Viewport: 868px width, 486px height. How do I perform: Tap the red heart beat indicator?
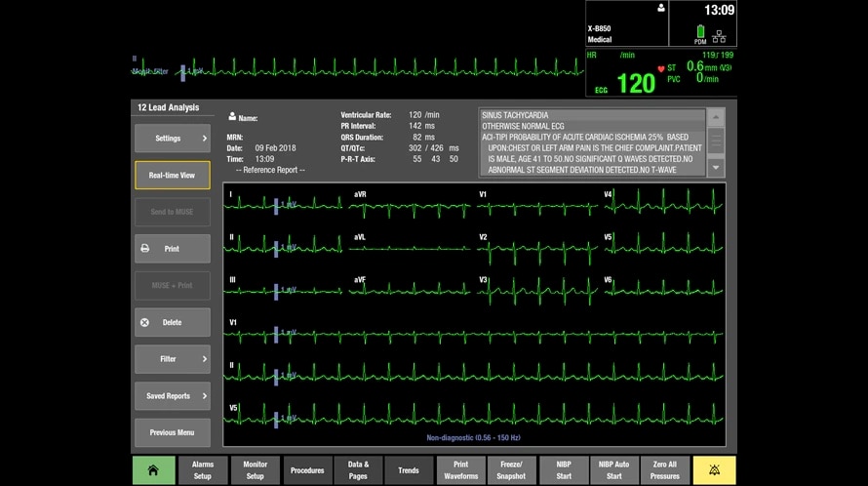(x=660, y=68)
